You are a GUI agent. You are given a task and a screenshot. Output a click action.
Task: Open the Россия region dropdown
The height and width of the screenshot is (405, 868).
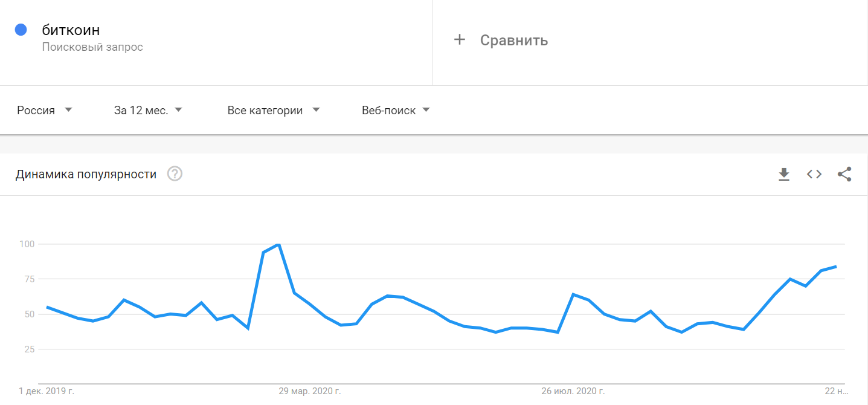point(45,110)
